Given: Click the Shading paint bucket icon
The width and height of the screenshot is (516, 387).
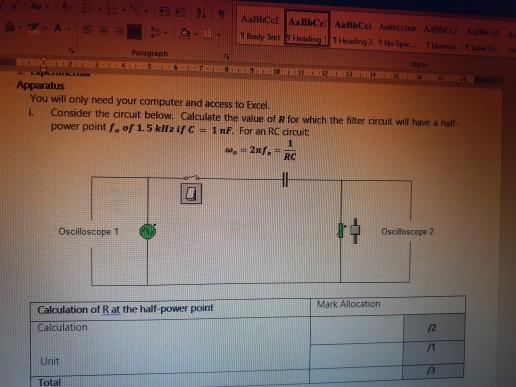Looking at the screenshot, I should 185,33.
